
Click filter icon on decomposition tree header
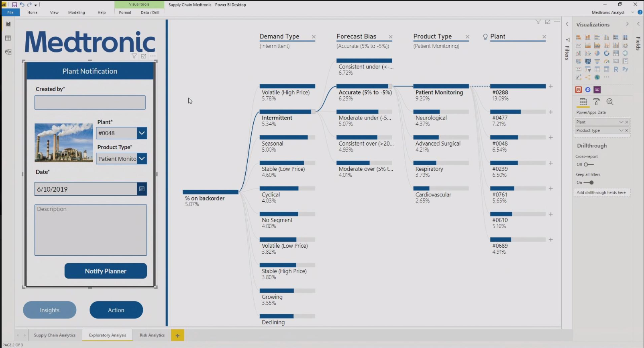[538, 22]
